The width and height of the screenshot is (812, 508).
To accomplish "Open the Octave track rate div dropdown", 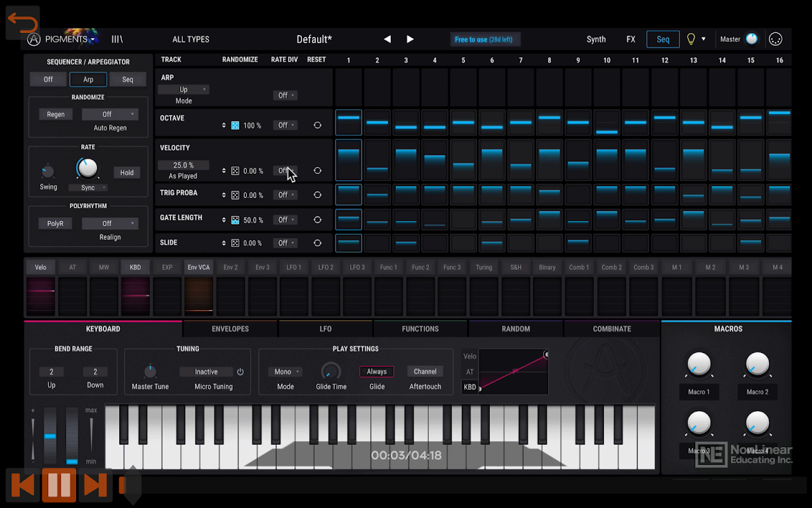I will [285, 125].
